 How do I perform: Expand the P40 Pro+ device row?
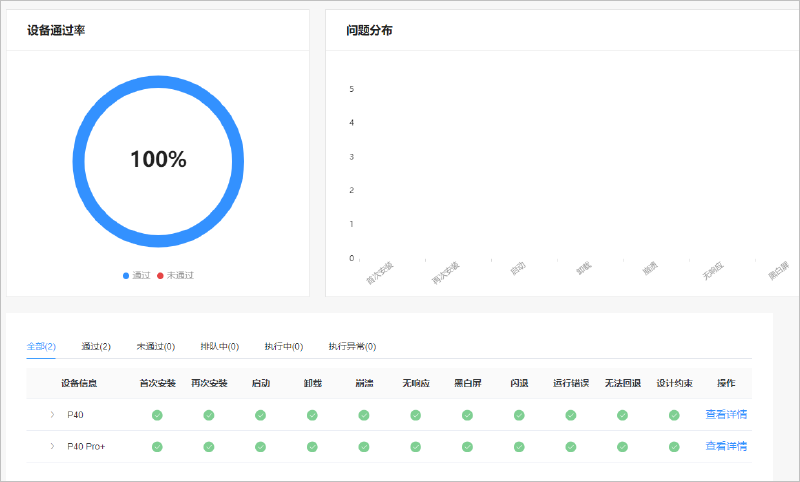coord(52,446)
